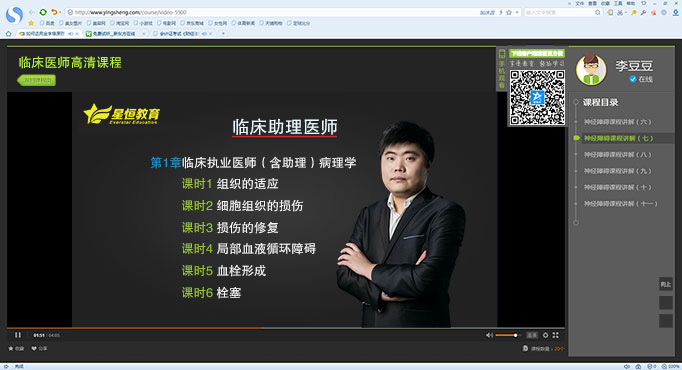
Task: Enter fullscreen video mode
Action: pyautogui.click(x=556, y=335)
